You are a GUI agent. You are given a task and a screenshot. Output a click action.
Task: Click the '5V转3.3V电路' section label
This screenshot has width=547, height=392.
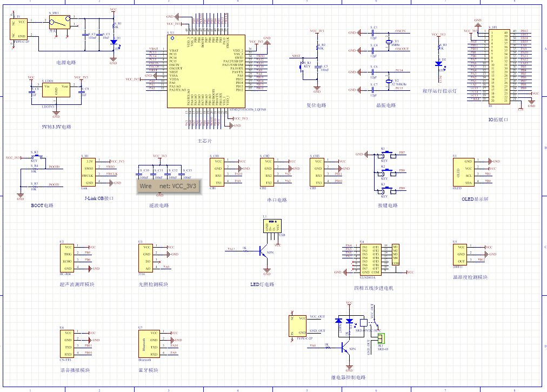(56, 127)
